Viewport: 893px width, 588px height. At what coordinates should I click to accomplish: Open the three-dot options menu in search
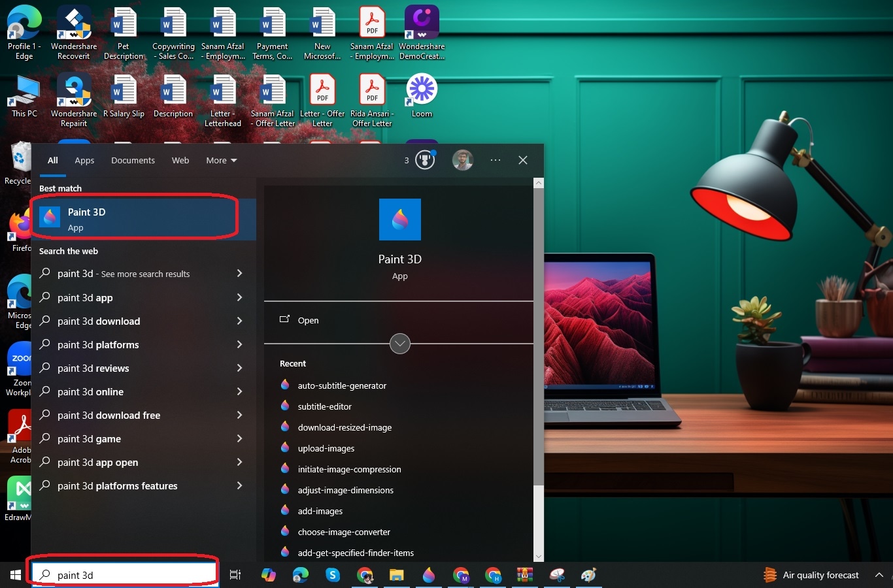[x=496, y=160]
